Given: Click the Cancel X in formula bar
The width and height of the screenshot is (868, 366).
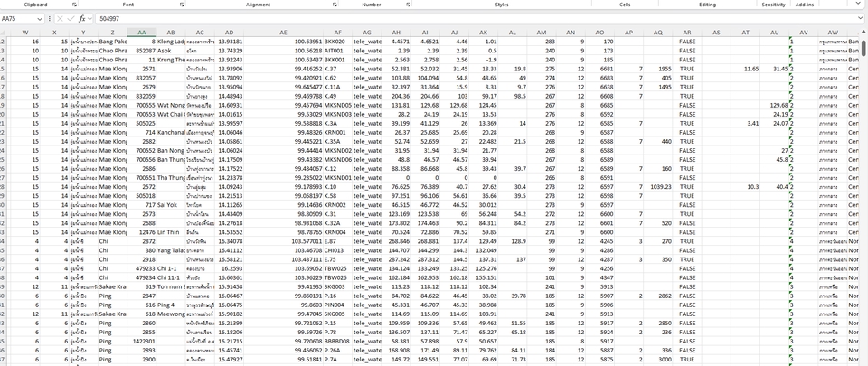Looking at the screenshot, I should click(x=60, y=18).
